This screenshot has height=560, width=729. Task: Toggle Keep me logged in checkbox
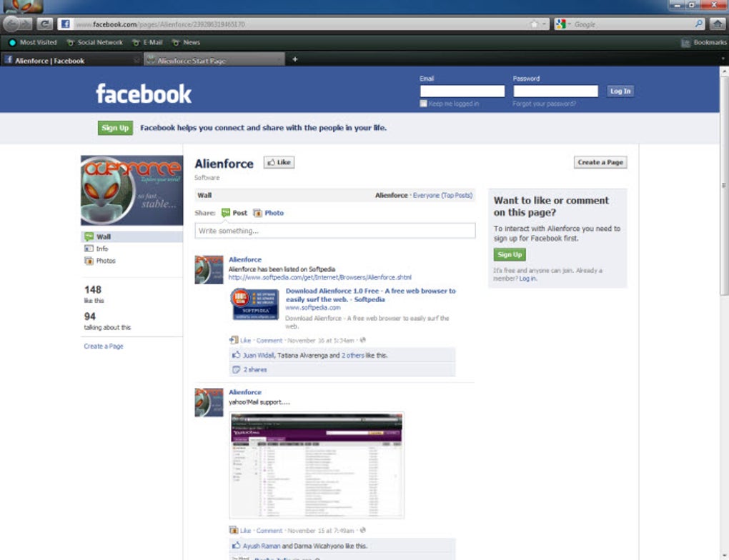pyautogui.click(x=424, y=104)
